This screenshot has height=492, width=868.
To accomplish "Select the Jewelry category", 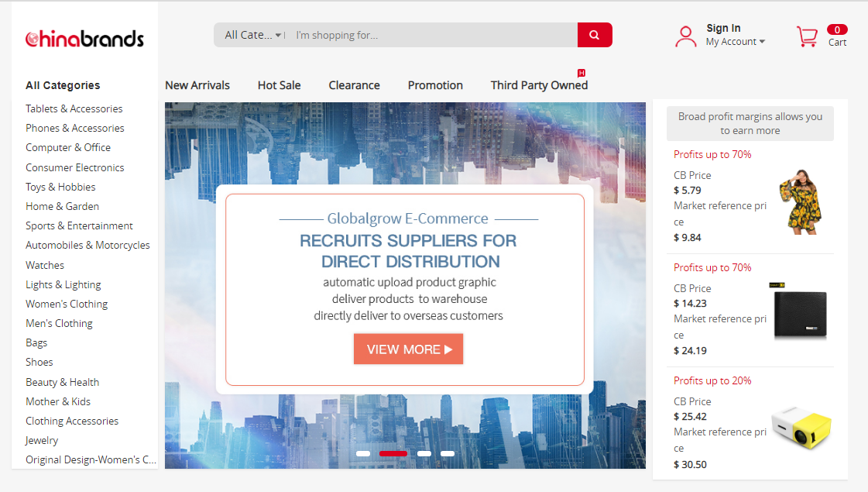I will pyautogui.click(x=42, y=440).
